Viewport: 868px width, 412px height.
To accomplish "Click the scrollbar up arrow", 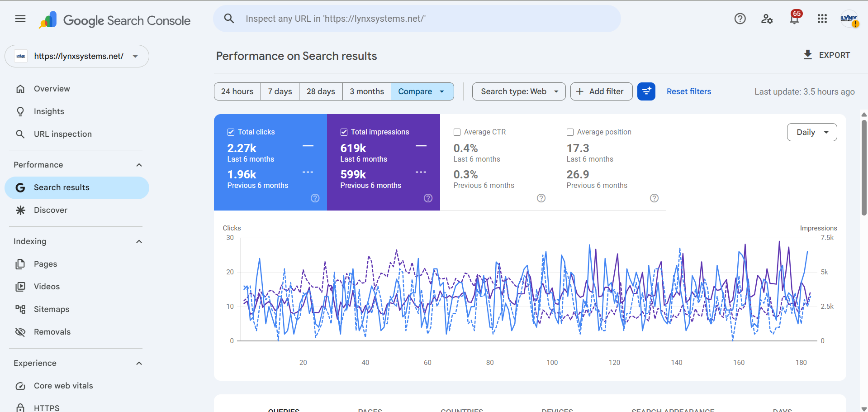I will (x=864, y=115).
